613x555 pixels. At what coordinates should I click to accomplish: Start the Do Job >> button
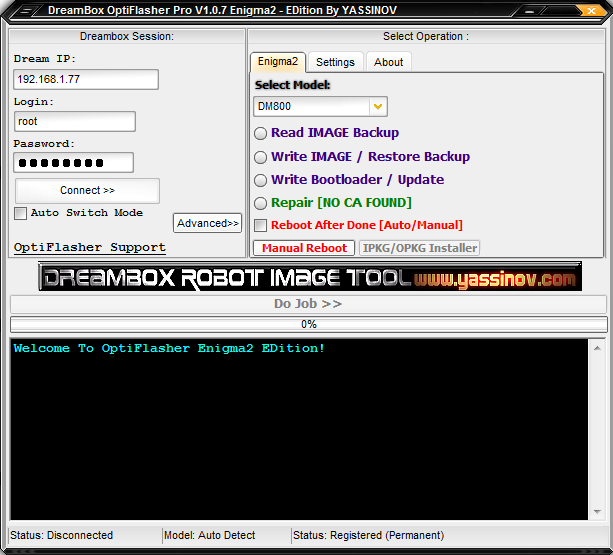tap(308, 304)
